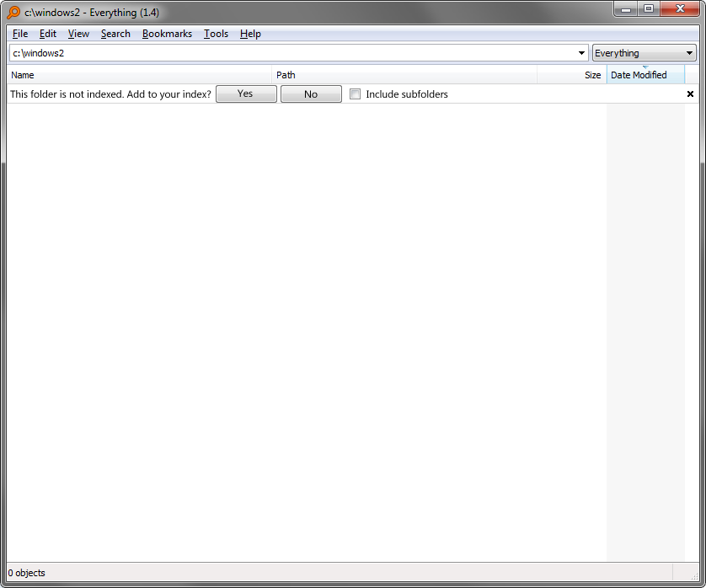The width and height of the screenshot is (706, 588).
Task: Click Yes to add folder to index
Action: [246, 94]
